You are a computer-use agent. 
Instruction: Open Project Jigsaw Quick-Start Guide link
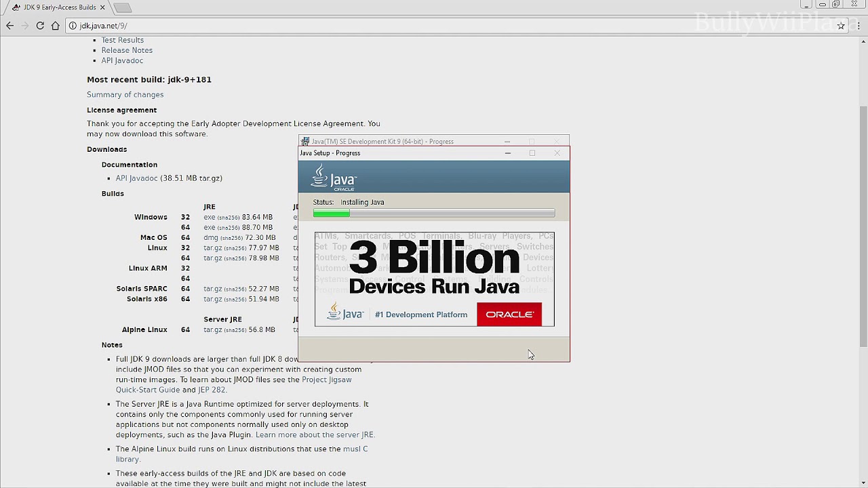click(x=233, y=385)
